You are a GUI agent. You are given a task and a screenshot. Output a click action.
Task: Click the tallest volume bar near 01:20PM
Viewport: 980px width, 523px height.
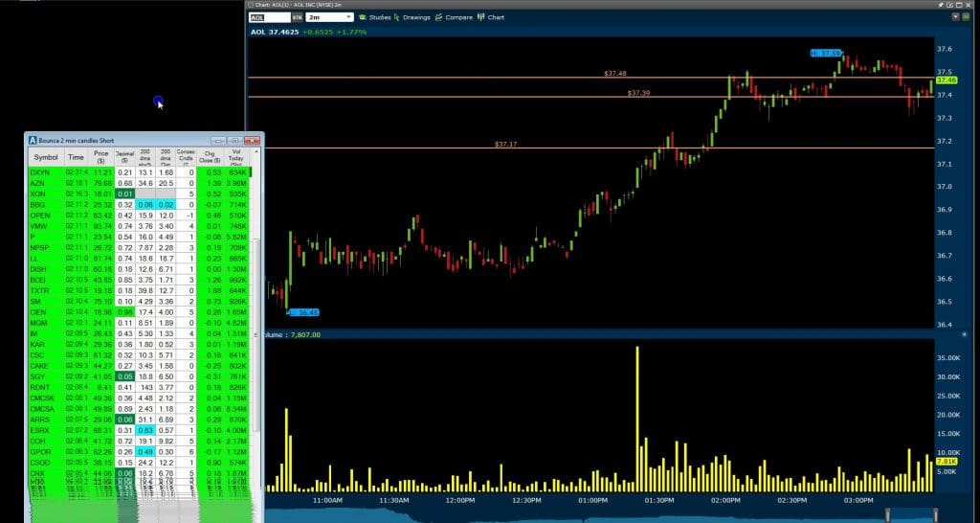637,420
